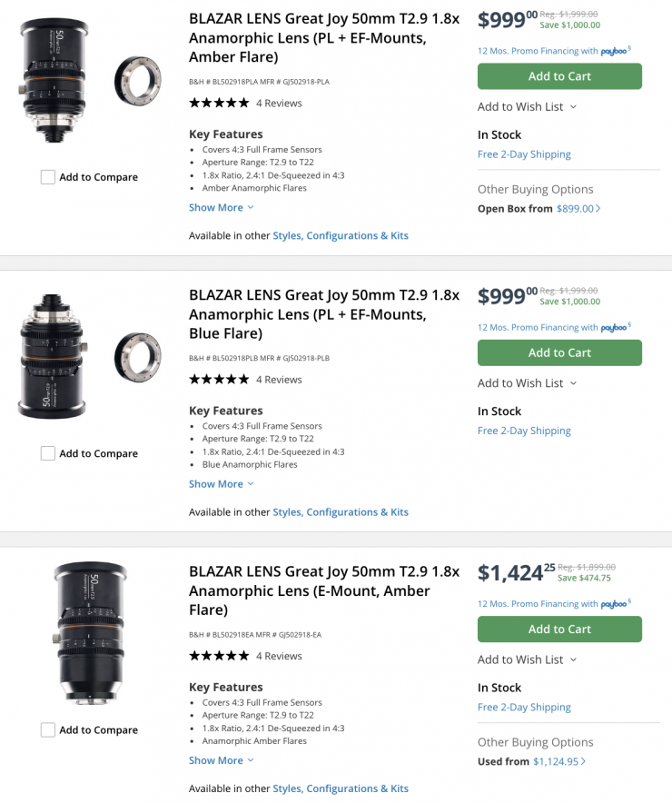This screenshot has height=803, width=672.
Task: Click star rating of Blue Flare lens
Action: click(218, 379)
